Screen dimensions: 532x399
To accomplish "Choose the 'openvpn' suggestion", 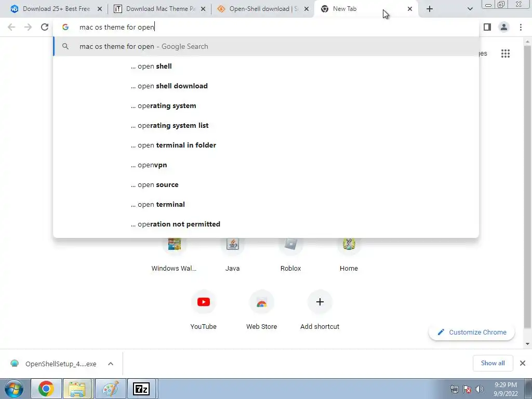I will tap(266, 165).
